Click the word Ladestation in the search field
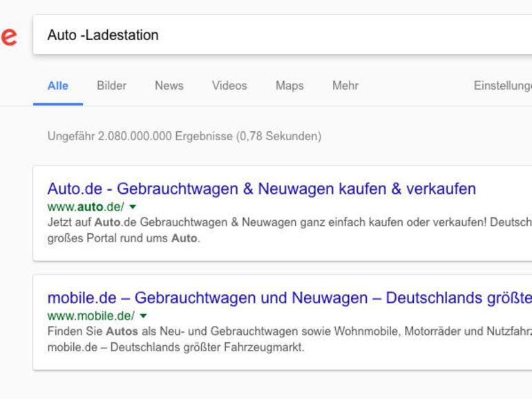This screenshot has width=532, height=399. click(122, 35)
